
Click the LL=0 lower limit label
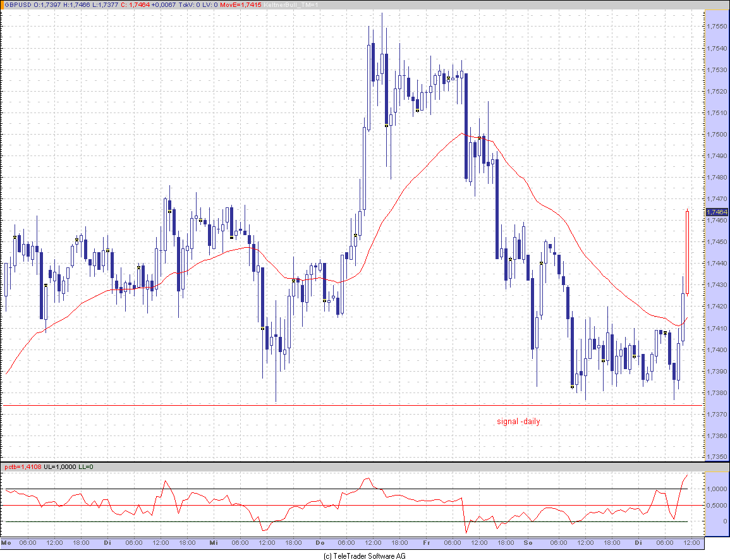point(86,467)
